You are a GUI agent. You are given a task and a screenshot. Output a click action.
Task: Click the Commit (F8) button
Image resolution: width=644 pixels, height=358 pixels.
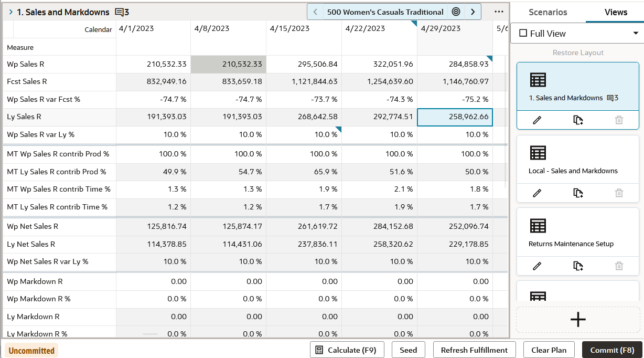612,350
